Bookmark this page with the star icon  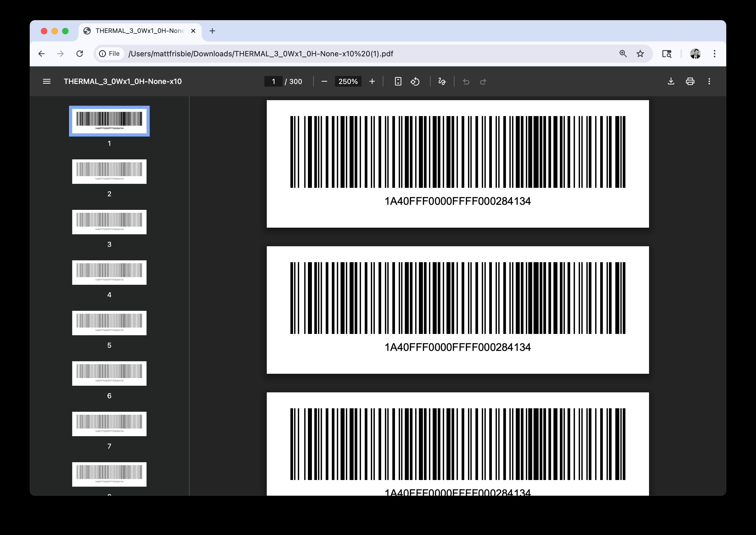tap(640, 54)
